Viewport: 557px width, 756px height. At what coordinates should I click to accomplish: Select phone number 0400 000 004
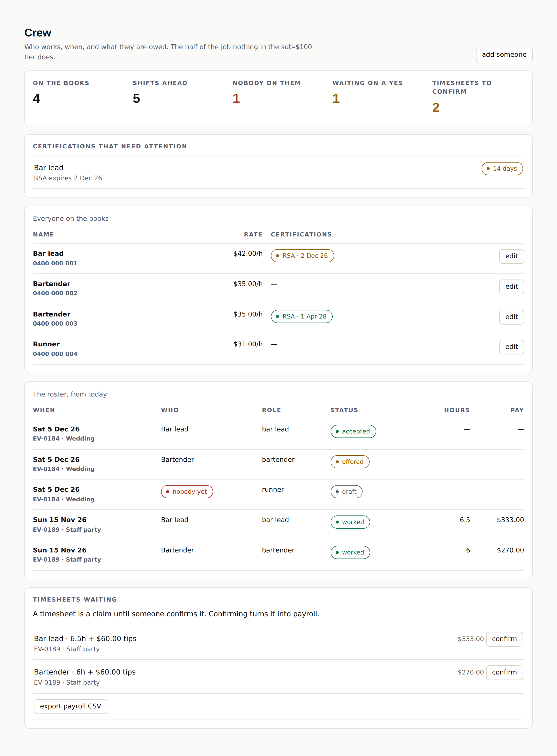(x=55, y=354)
